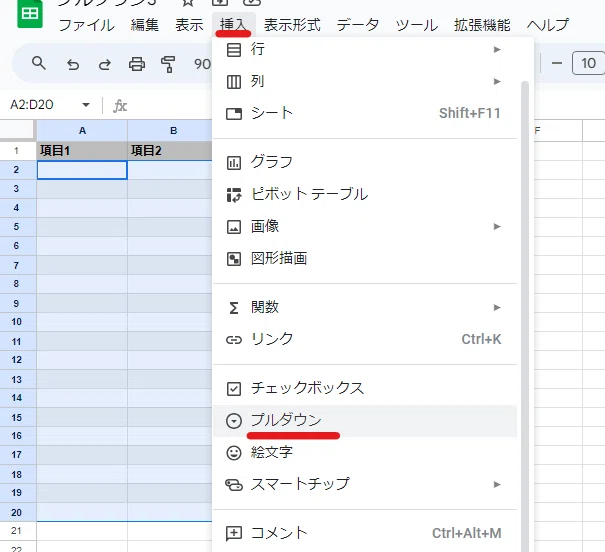Click the row insert icon next to 行
Image resolution: width=605 pixels, height=552 pixels.
click(234, 50)
